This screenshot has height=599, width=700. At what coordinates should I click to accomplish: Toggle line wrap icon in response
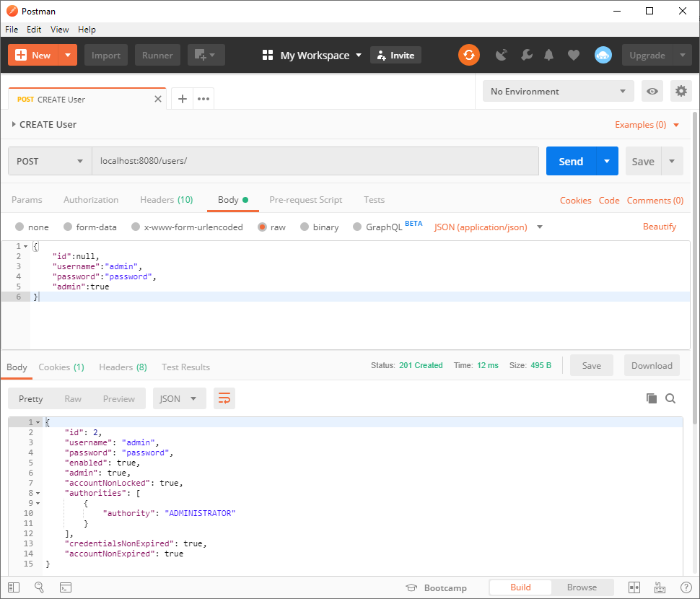pyautogui.click(x=224, y=398)
